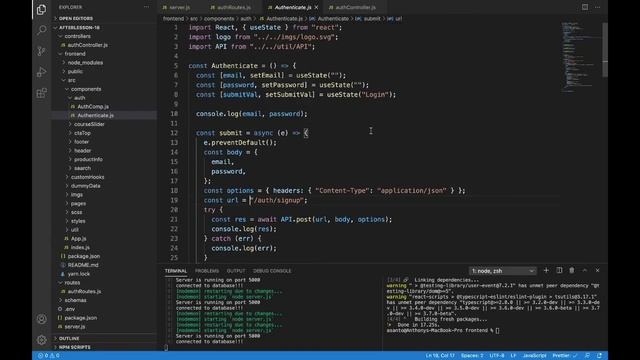Open index.js in the explorer
This screenshot has height=360, width=640.
coord(80,247)
